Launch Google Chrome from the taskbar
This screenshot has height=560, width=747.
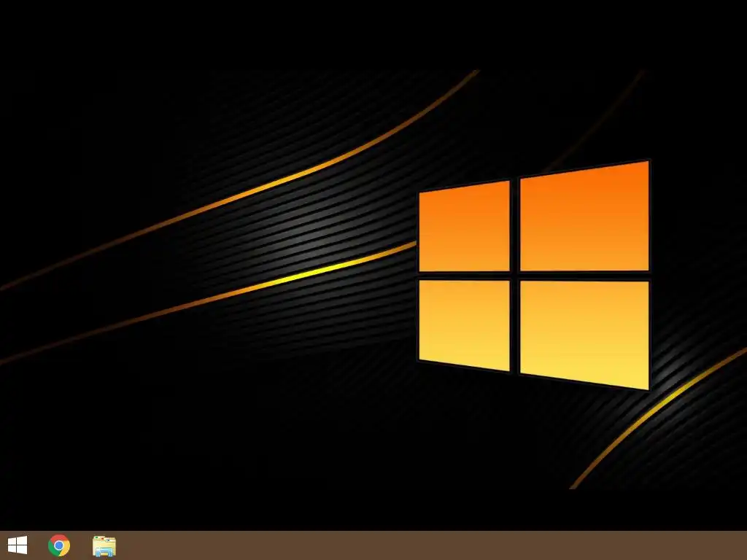pyautogui.click(x=59, y=545)
